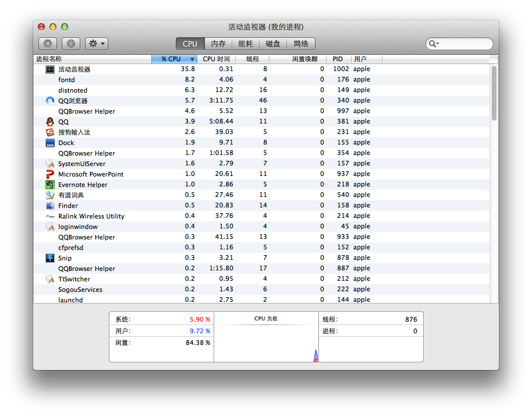Click the 系统 5.90 % value
This screenshot has width=532, height=416.
point(200,319)
